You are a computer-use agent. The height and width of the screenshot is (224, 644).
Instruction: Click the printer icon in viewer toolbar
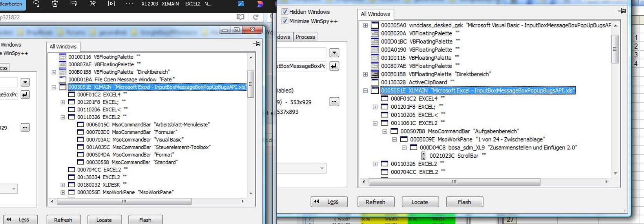coord(74,4)
